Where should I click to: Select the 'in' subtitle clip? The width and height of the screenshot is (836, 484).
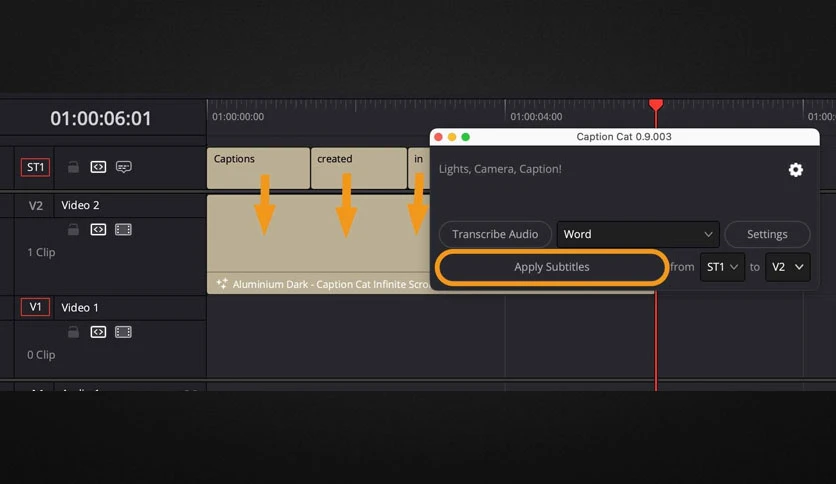point(419,168)
